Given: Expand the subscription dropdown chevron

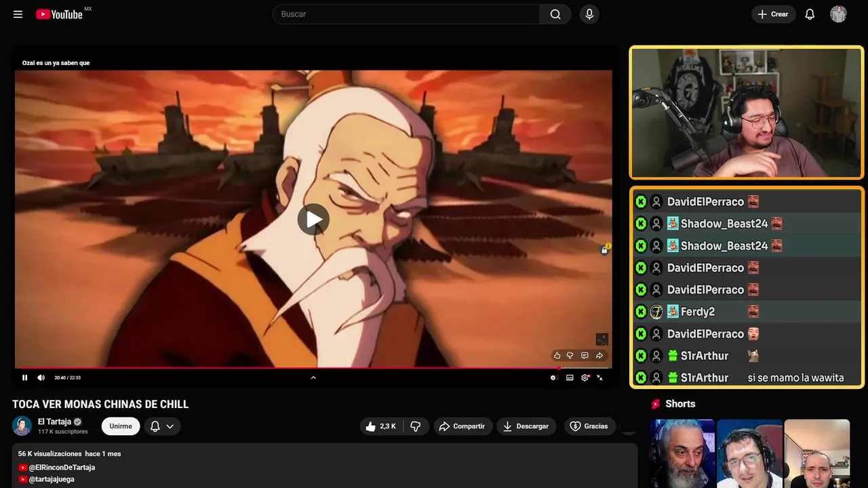Looking at the screenshot, I should (170, 426).
